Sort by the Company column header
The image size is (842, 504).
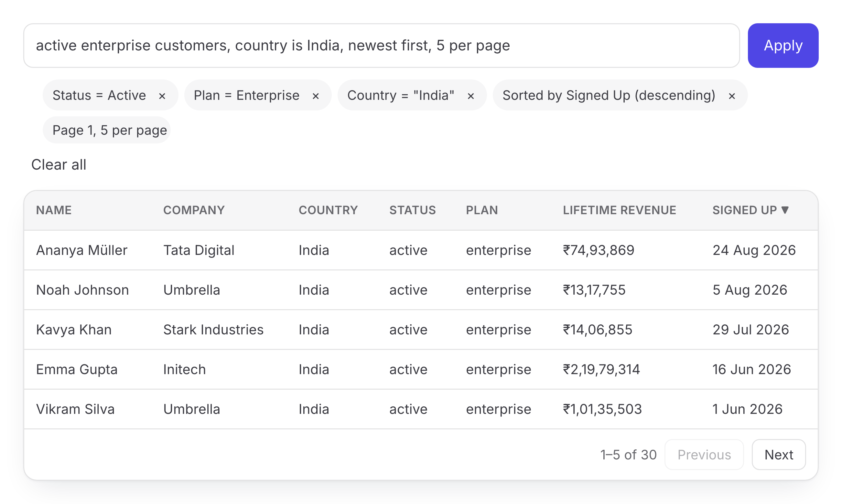click(194, 210)
